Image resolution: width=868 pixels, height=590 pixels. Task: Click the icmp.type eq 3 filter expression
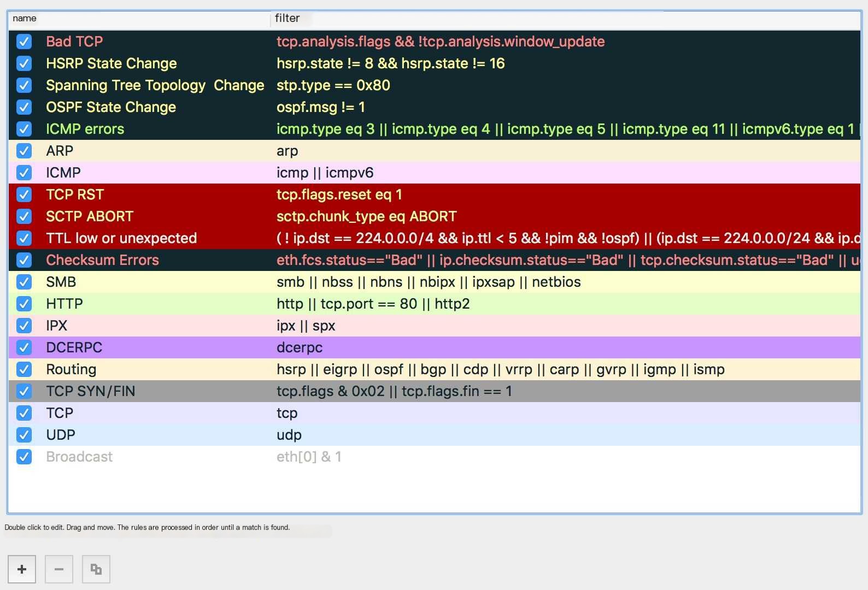tap(568, 129)
